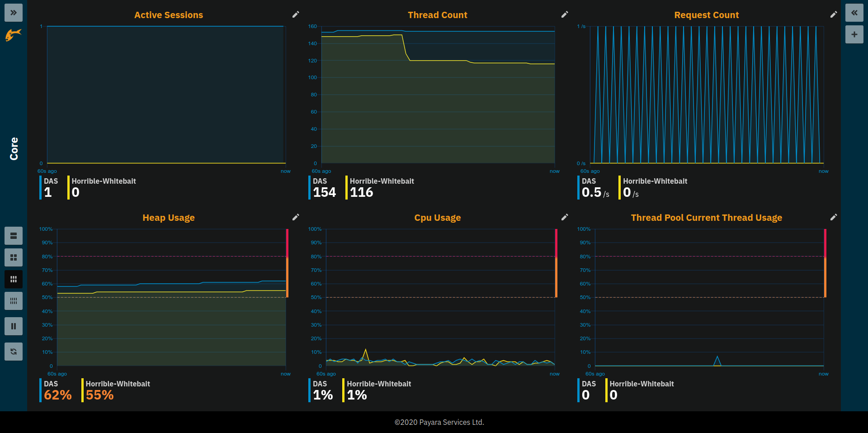Edit the Request Count chart
Screen dimensions: 868x433
pyautogui.click(x=834, y=14)
